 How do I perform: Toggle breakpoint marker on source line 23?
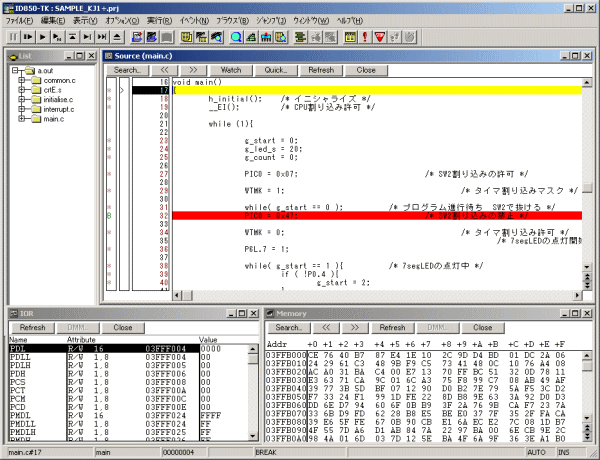pos(110,140)
